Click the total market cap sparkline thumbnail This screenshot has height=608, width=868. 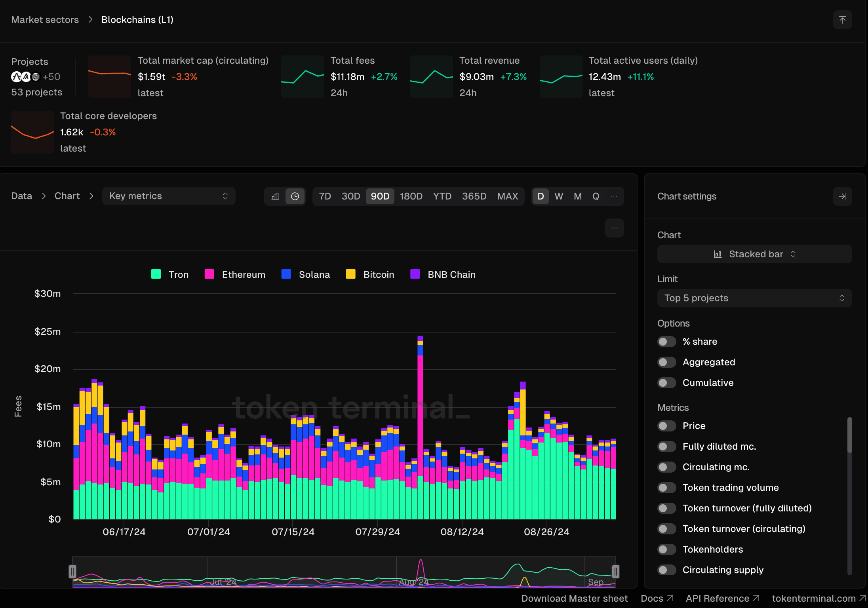(x=110, y=76)
